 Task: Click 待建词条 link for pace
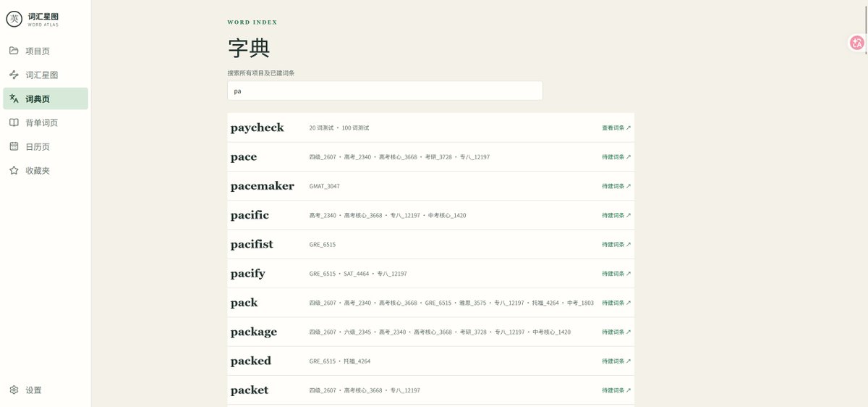coord(616,156)
